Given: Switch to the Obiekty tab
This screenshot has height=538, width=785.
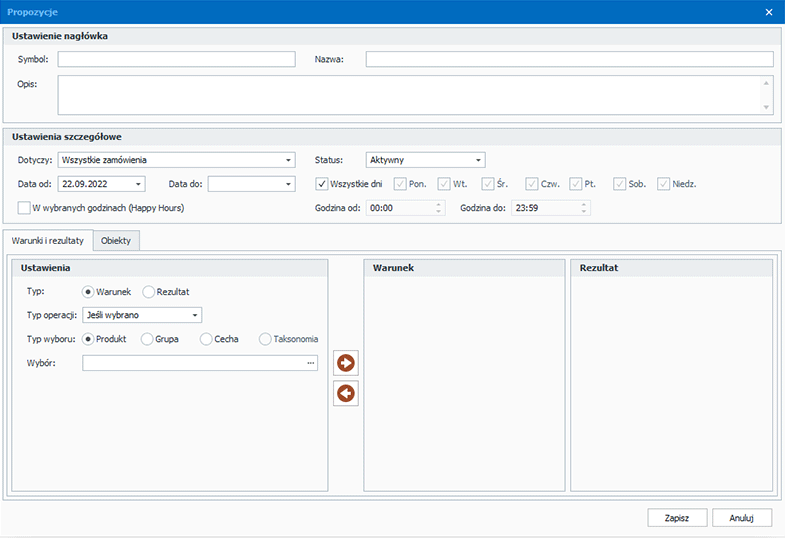Looking at the screenshot, I should click(x=117, y=241).
